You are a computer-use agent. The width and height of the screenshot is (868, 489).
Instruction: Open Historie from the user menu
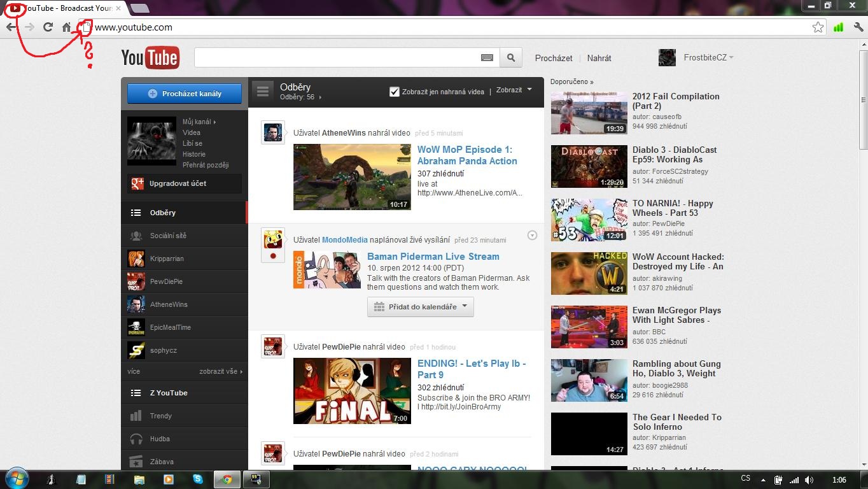pyautogui.click(x=194, y=154)
